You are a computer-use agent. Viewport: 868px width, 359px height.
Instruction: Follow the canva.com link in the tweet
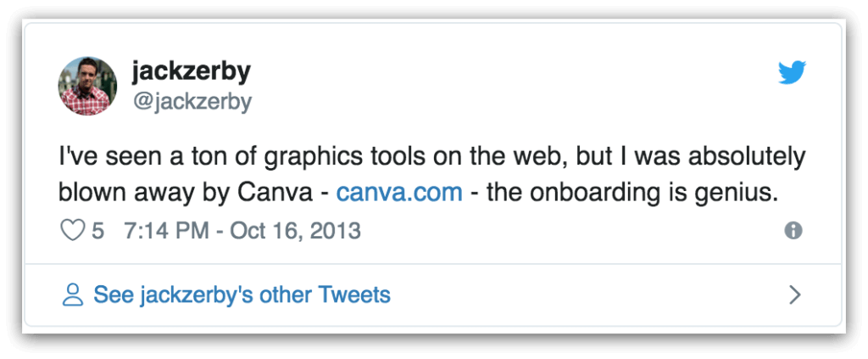[x=400, y=193]
